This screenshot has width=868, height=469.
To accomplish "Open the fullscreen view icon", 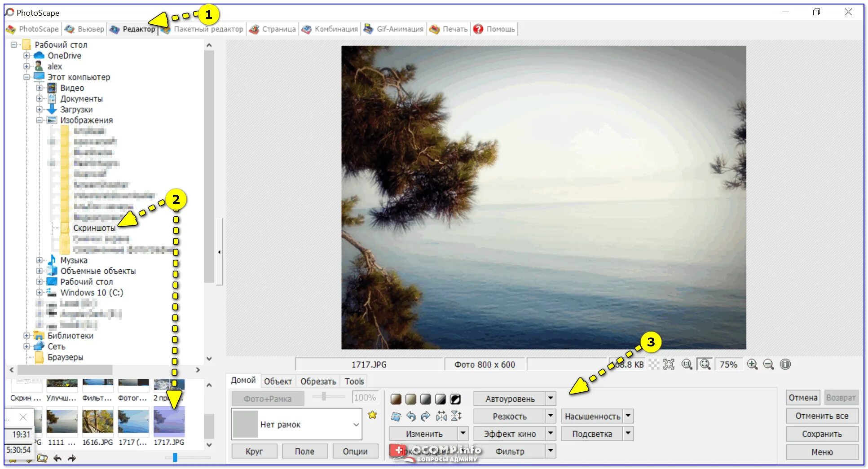I will pos(669,364).
